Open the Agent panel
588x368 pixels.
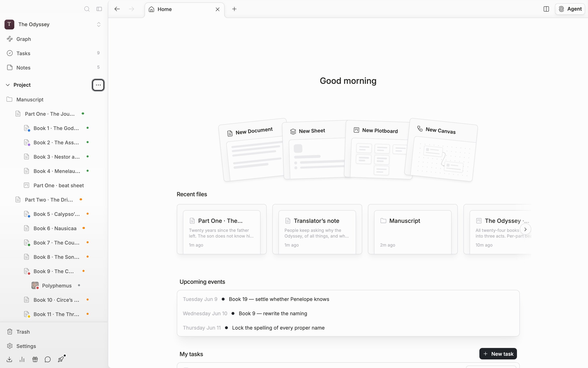click(x=570, y=9)
